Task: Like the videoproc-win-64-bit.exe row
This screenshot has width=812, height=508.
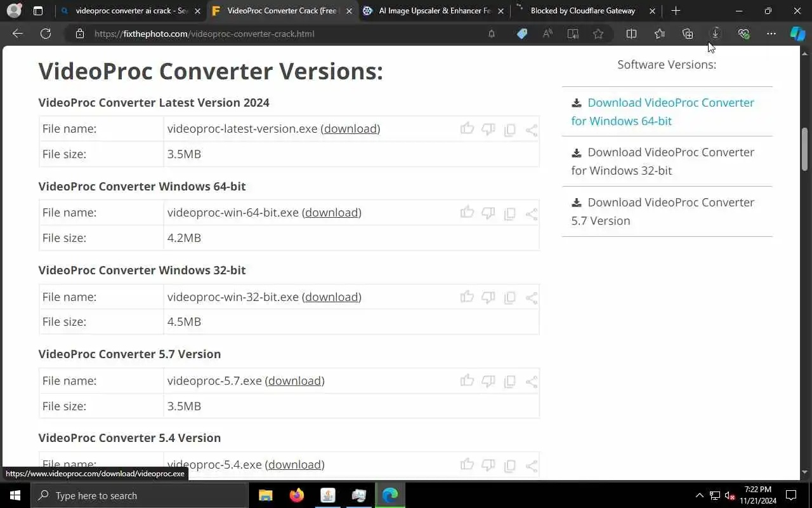Action: tap(467, 213)
